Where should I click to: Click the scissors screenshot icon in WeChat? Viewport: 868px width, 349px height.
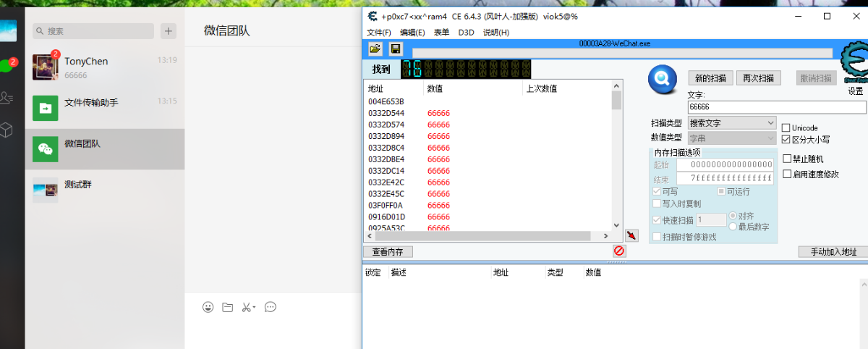246,307
